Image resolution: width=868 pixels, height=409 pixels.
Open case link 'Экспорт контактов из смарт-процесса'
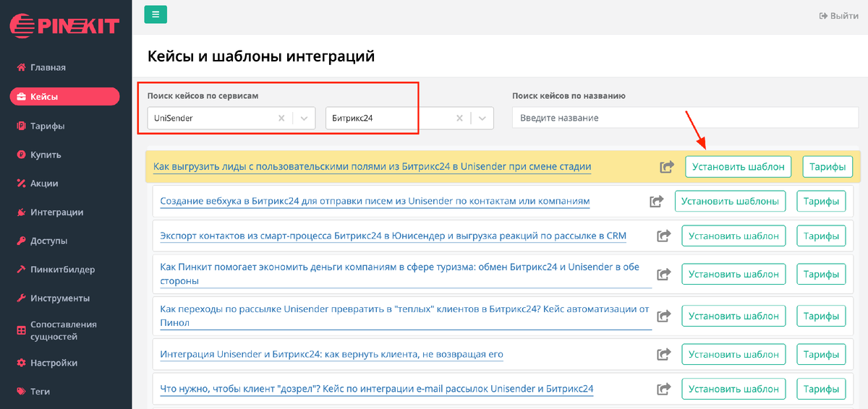(393, 236)
